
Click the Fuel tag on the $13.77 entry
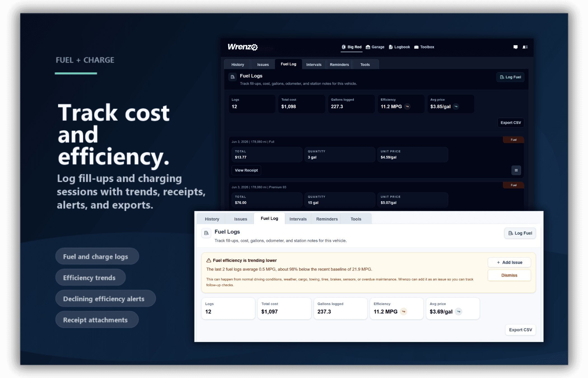pos(514,140)
